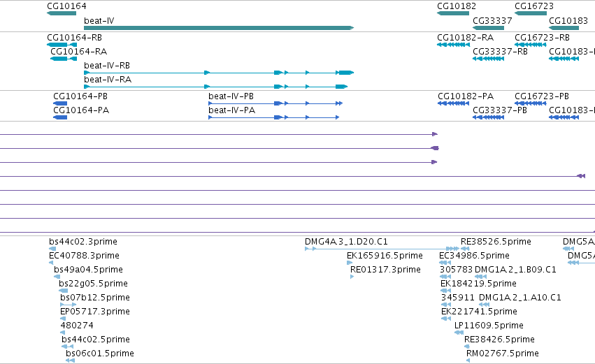This screenshot has width=595, height=364.
Task: Select EST RE38426.5prime
Action: [x=467, y=347]
